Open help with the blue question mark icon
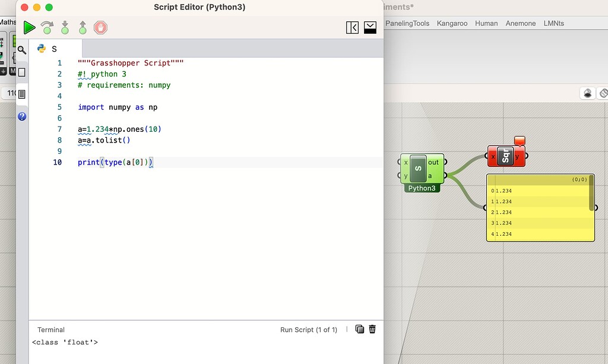 click(22, 116)
